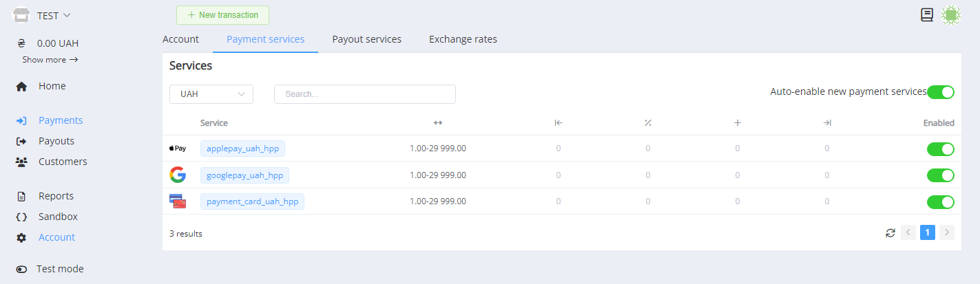Open the documentation book icon
This screenshot has height=284, width=980.
coord(927,14)
